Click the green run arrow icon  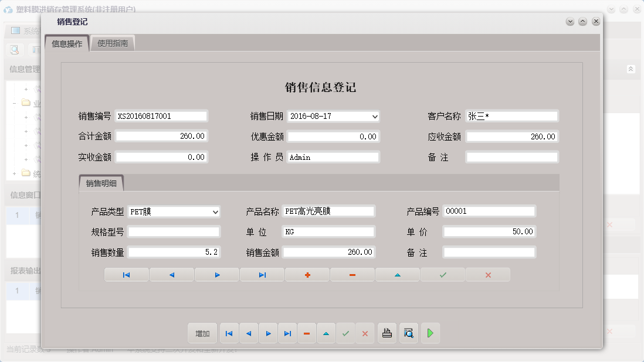(x=430, y=333)
